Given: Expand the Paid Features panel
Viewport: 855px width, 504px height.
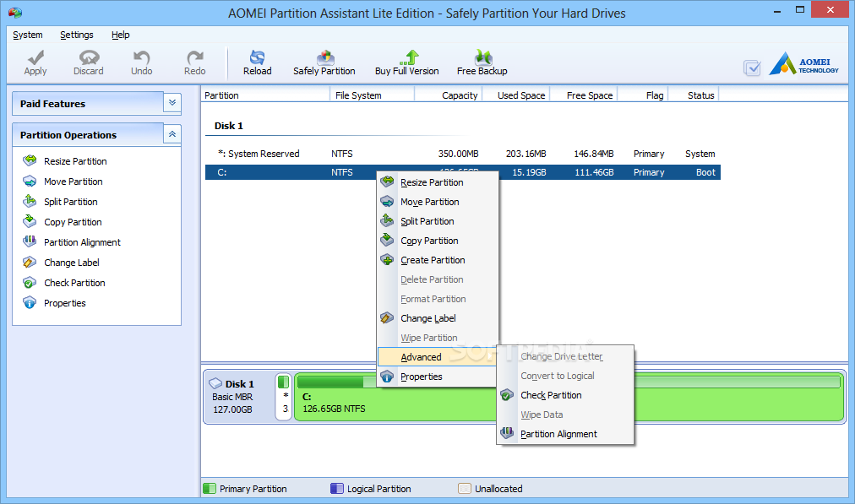Looking at the screenshot, I should pos(172,102).
